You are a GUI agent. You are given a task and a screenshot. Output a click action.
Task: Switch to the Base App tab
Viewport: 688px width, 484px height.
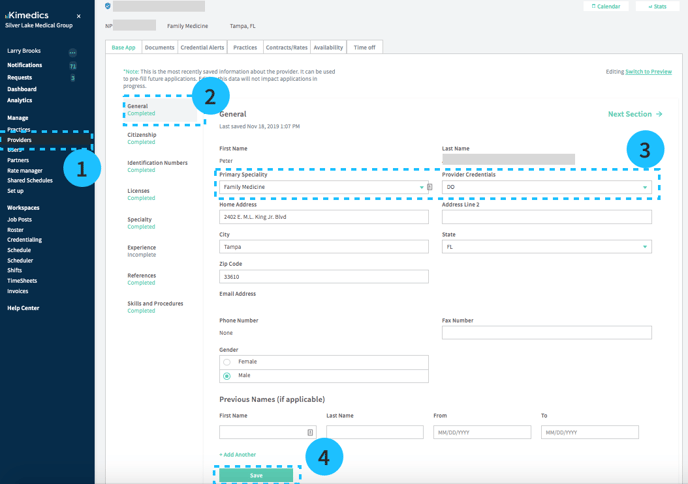point(123,47)
